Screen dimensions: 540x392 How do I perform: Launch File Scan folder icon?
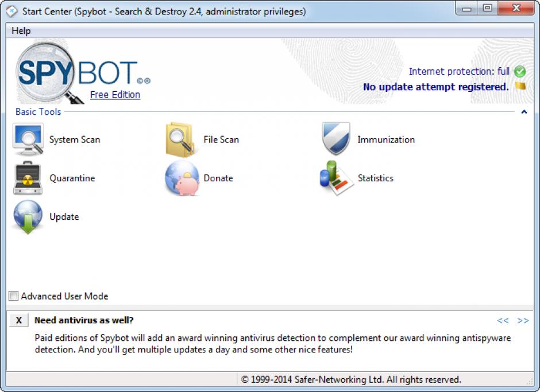click(x=182, y=139)
